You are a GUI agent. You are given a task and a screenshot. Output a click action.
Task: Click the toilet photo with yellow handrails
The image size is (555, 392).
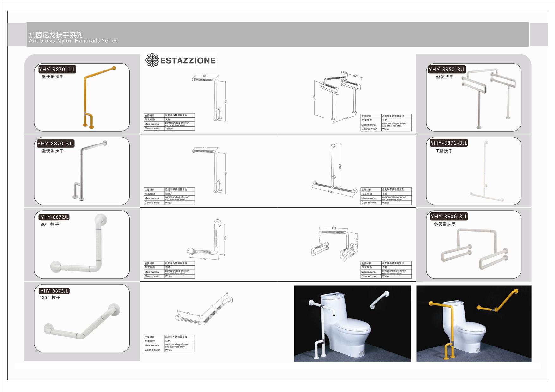[x=474, y=323]
